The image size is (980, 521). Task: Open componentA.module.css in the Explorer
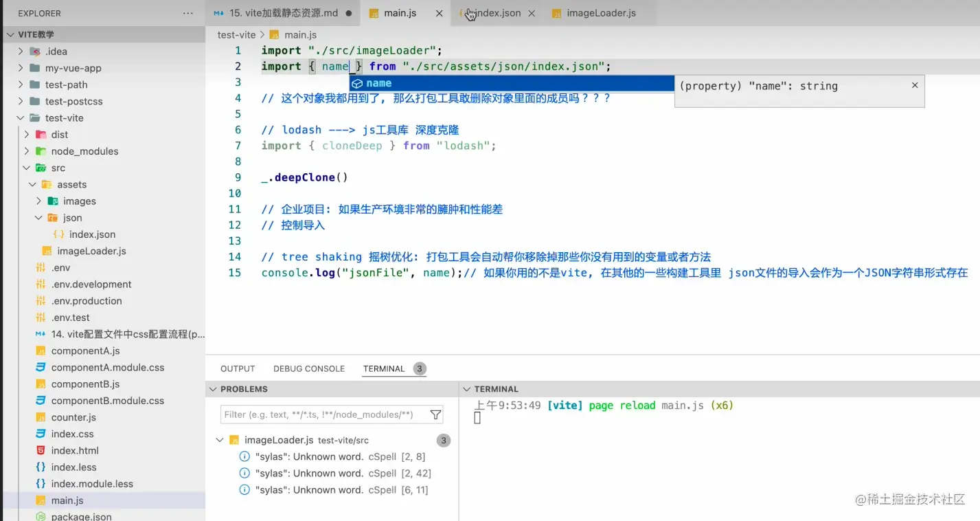(x=108, y=368)
